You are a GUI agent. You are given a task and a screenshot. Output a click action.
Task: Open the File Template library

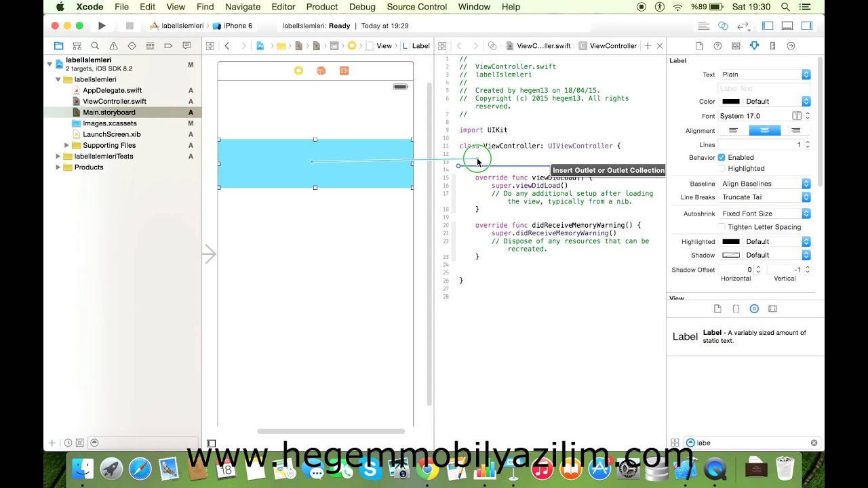tap(717, 308)
